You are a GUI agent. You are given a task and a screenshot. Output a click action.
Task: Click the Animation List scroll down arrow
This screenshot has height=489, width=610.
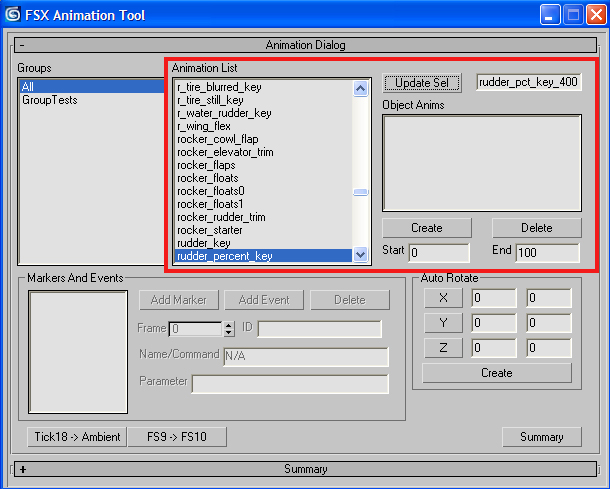(360, 255)
